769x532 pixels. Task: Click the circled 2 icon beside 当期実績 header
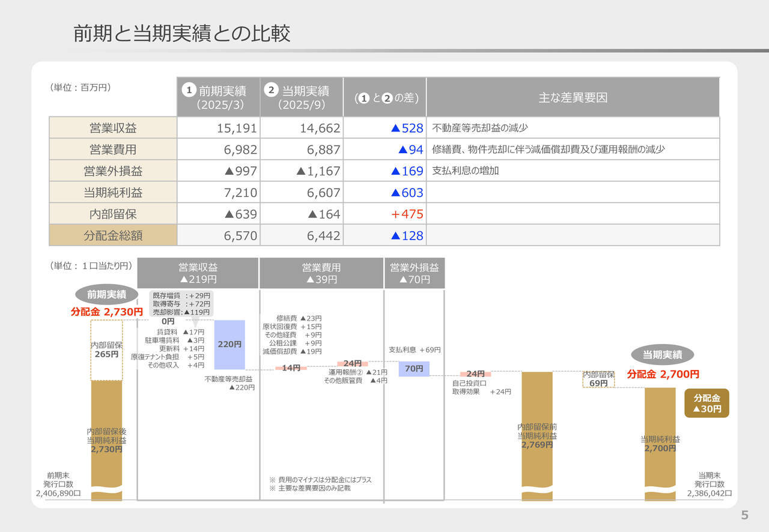pos(272,90)
